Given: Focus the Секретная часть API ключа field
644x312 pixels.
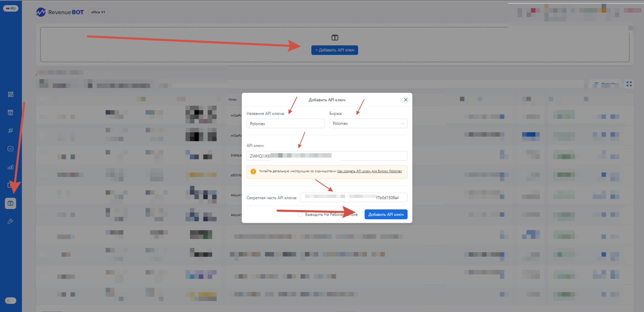Looking at the screenshot, I should tap(354, 198).
